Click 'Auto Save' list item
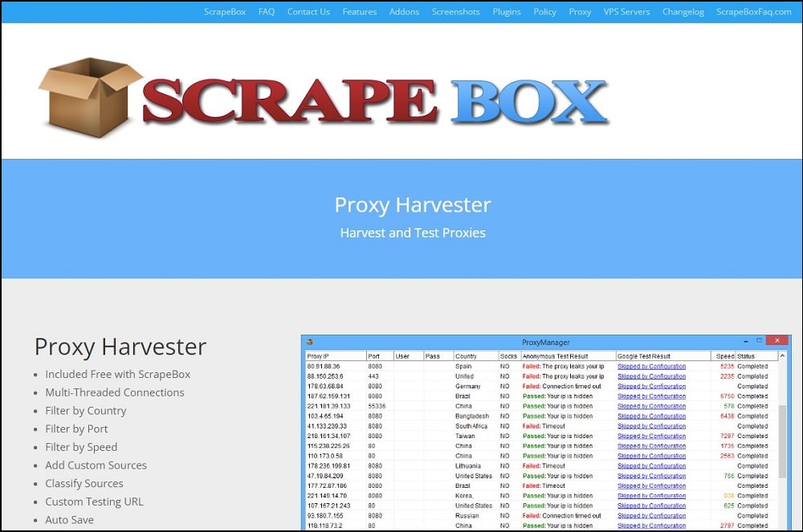803x532 pixels. tap(69, 520)
